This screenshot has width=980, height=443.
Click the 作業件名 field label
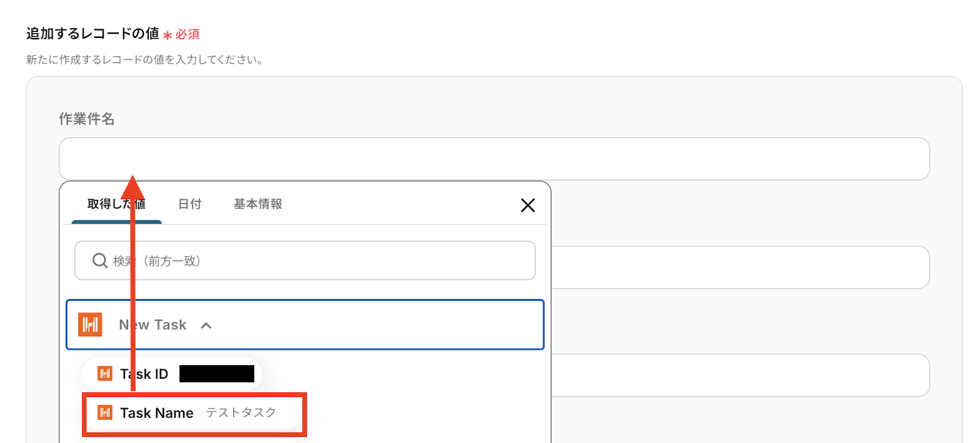pyautogui.click(x=86, y=119)
